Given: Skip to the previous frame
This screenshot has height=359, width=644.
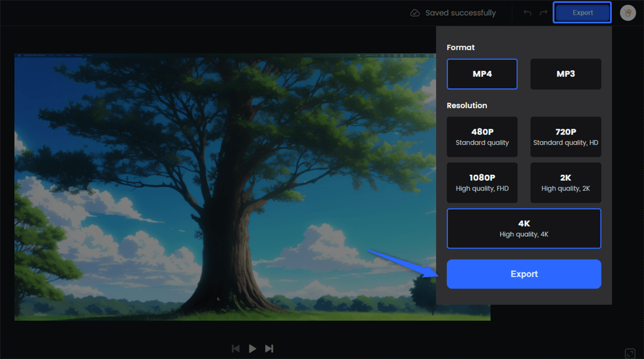Looking at the screenshot, I should 235,348.
